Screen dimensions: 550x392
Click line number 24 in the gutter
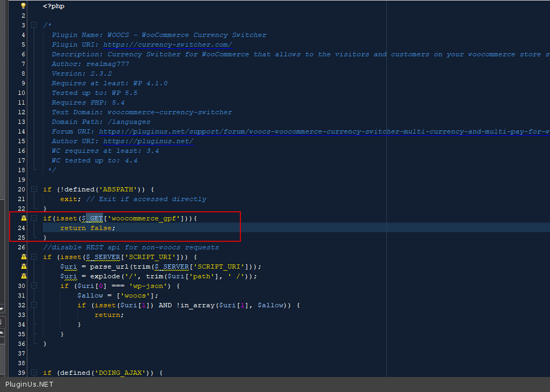pos(21,228)
